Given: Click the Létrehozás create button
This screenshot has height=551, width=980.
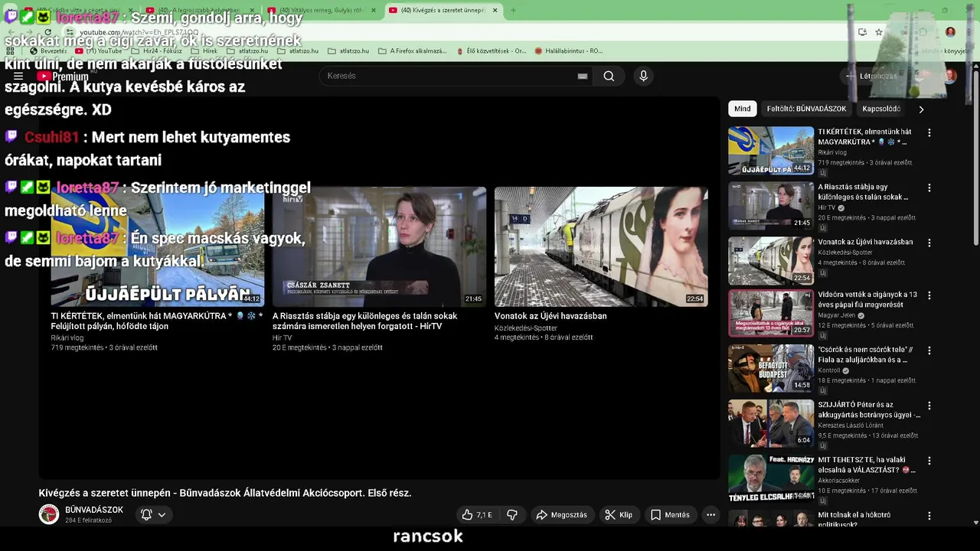Looking at the screenshot, I should [x=871, y=76].
